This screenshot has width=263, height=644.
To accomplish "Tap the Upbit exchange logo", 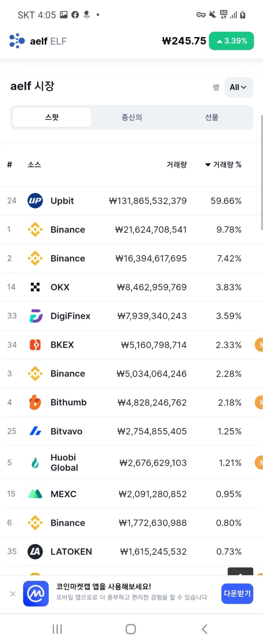I will coord(35,201).
